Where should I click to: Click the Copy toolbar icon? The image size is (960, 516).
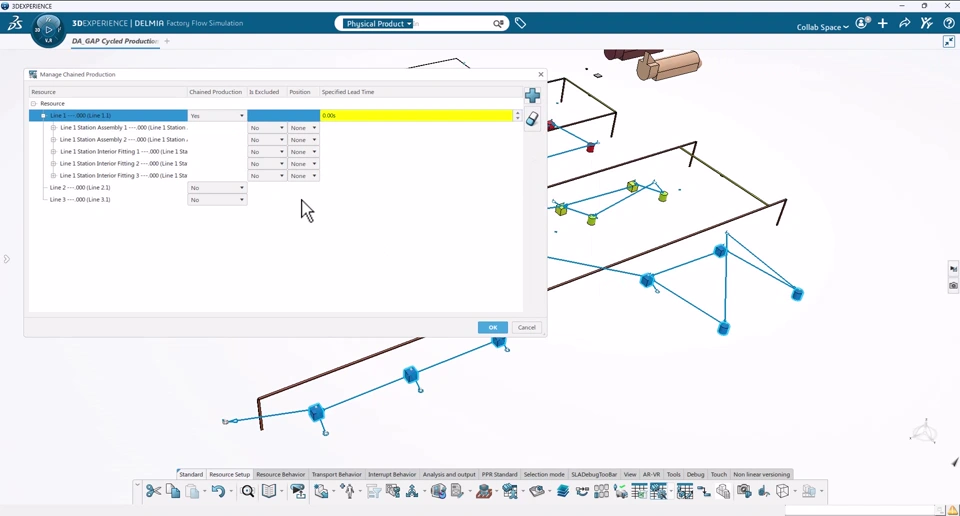(173, 491)
